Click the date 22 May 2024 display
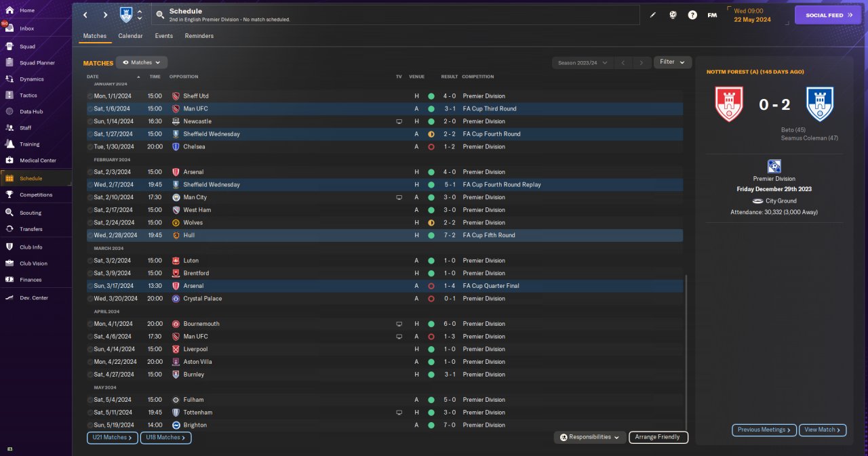The width and height of the screenshot is (868, 456). (x=753, y=19)
